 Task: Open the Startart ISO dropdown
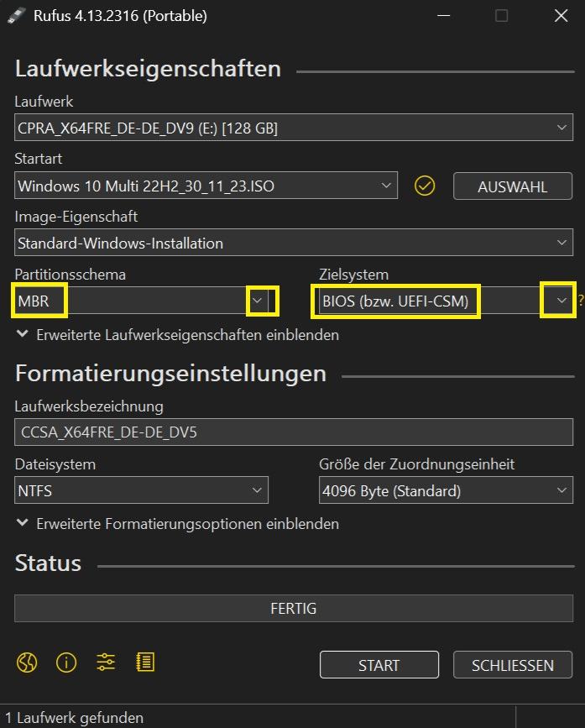[x=206, y=186]
